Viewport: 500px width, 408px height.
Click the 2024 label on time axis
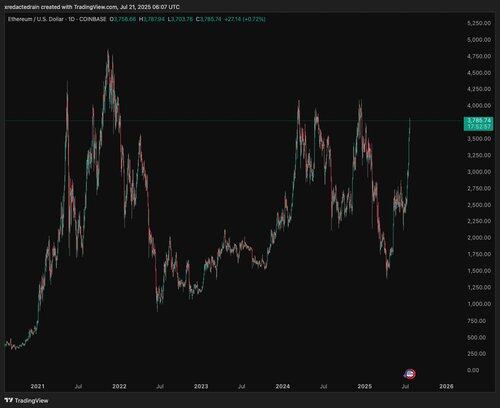283,386
